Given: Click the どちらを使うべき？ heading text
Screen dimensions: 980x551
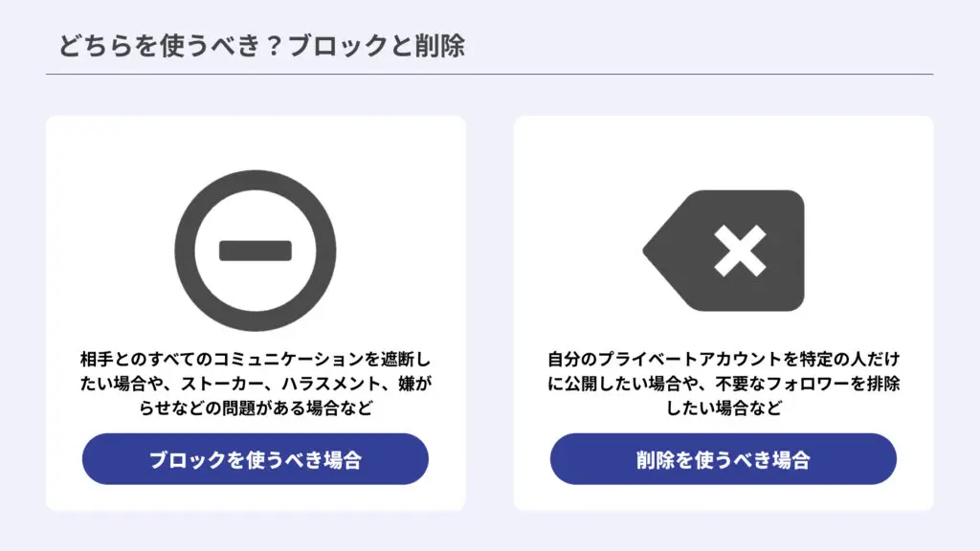Looking at the screenshot, I should (x=170, y=46).
